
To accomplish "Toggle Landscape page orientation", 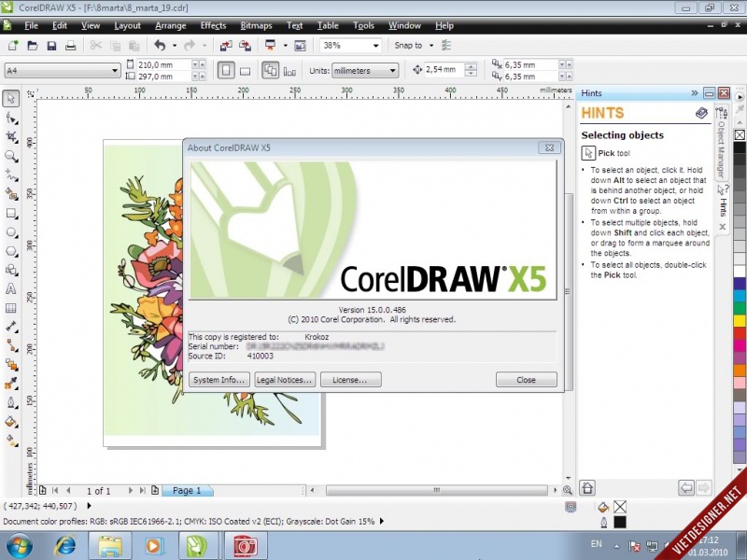I will 245,71.
